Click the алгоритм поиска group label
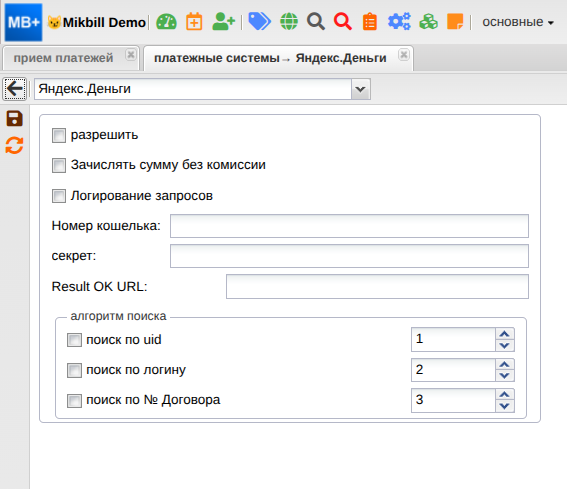The width and height of the screenshot is (567, 489). [118, 316]
